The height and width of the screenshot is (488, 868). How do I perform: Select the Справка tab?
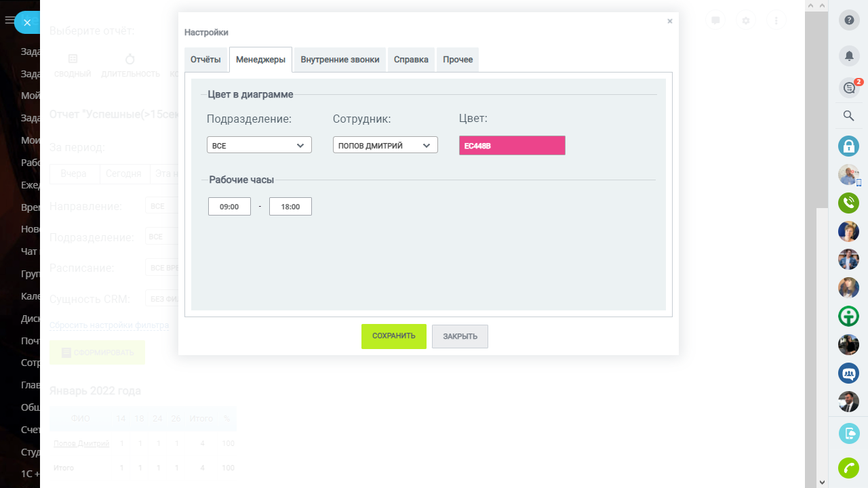coord(411,60)
